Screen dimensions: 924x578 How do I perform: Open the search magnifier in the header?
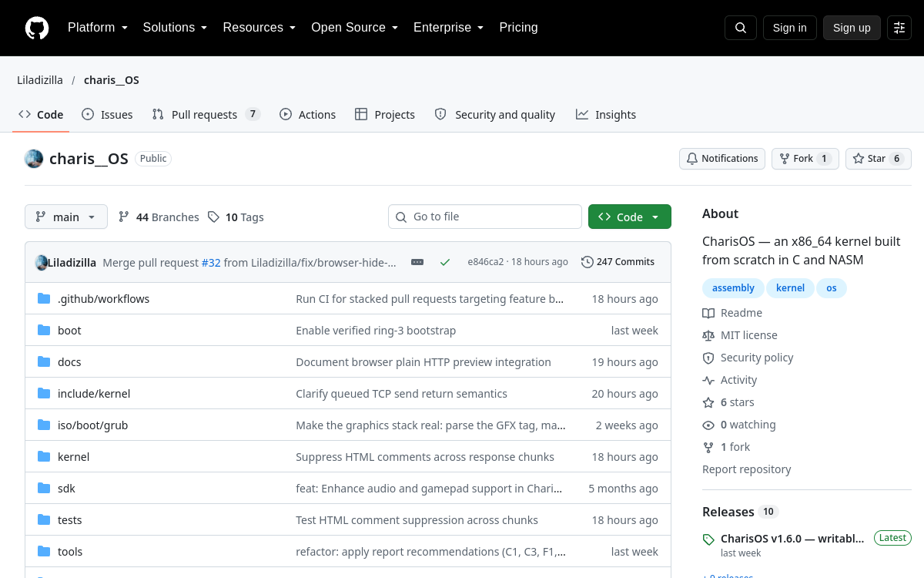click(x=741, y=28)
